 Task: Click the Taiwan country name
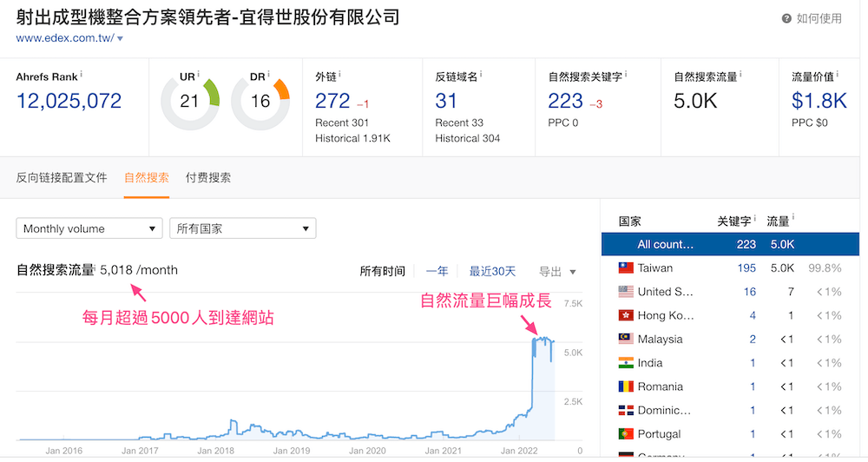point(654,268)
